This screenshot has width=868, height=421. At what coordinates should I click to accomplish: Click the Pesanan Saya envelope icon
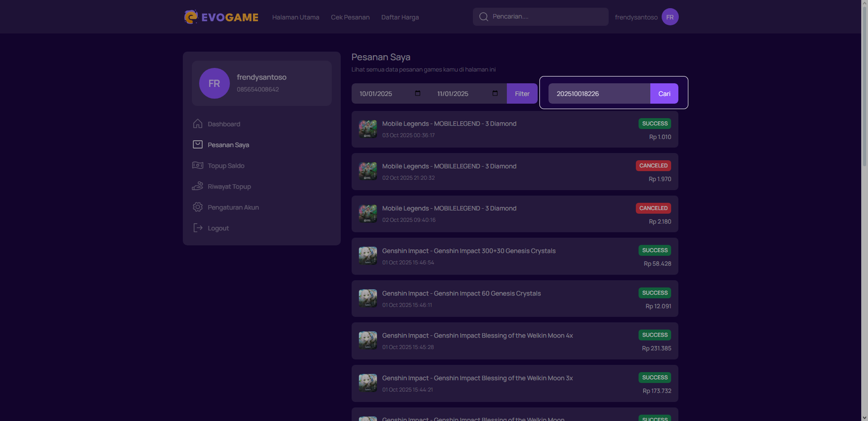[197, 144]
